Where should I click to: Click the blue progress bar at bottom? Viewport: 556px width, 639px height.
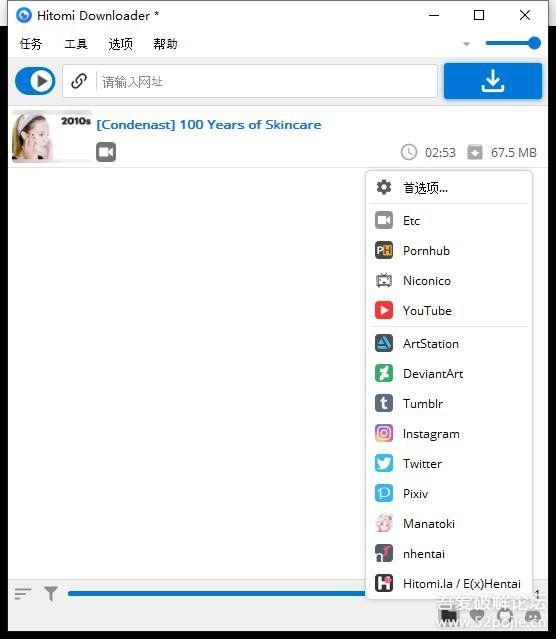pos(217,593)
